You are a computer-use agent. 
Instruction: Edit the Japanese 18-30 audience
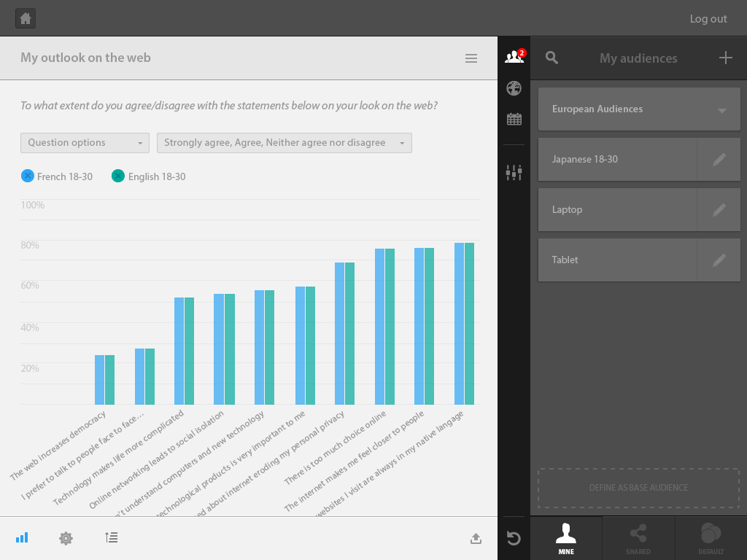pyautogui.click(x=719, y=160)
